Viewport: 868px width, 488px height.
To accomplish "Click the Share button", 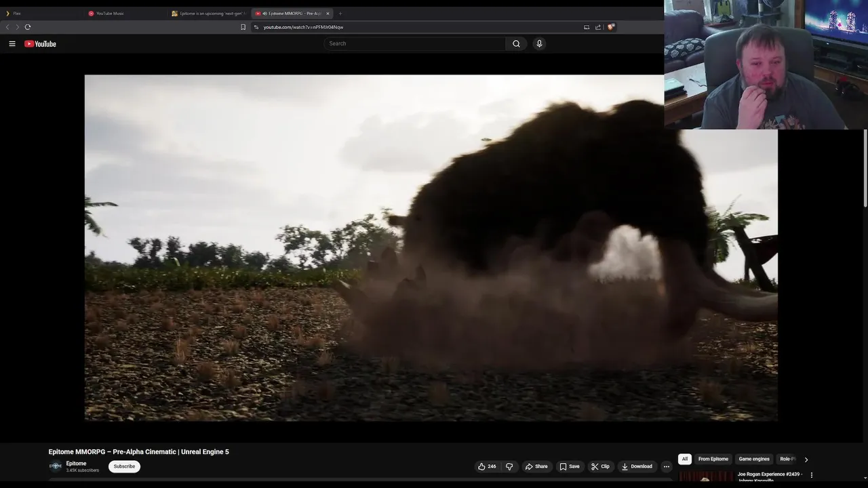I will [536, 466].
